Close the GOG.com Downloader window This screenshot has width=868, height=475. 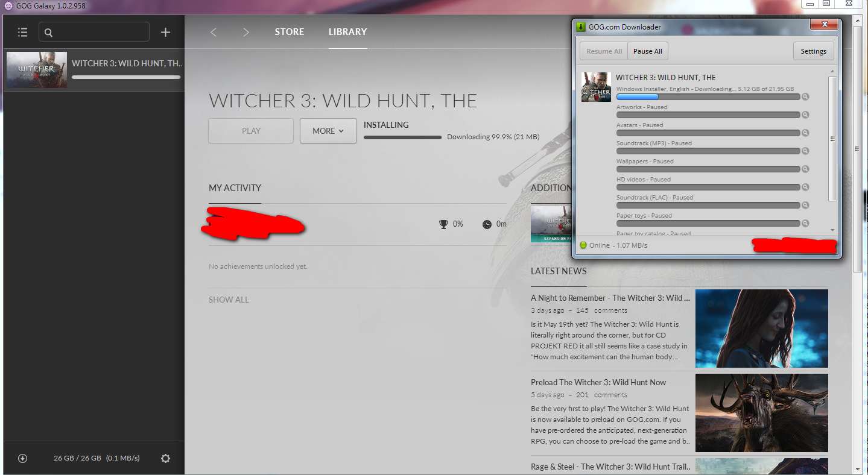coord(823,25)
